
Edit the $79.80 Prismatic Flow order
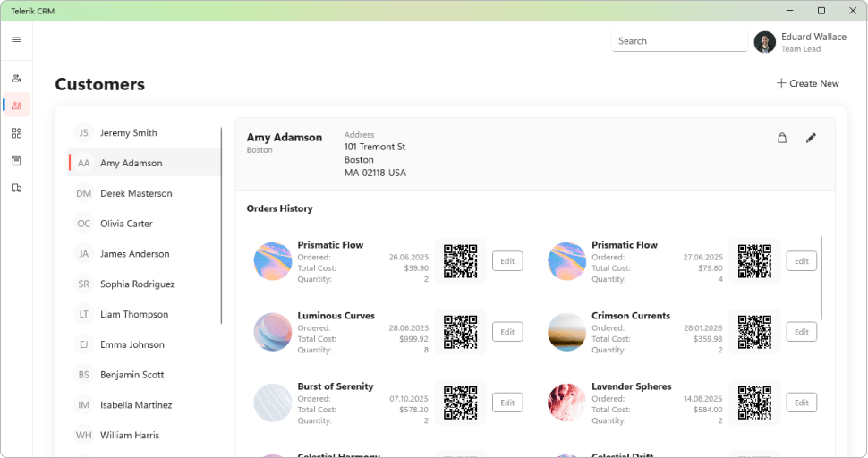pos(802,261)
